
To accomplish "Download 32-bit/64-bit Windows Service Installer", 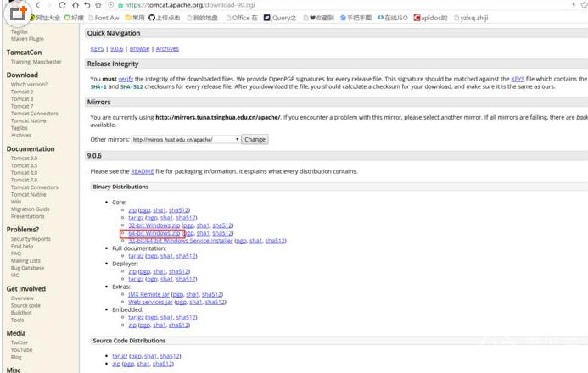I will [x=181, y=241].
